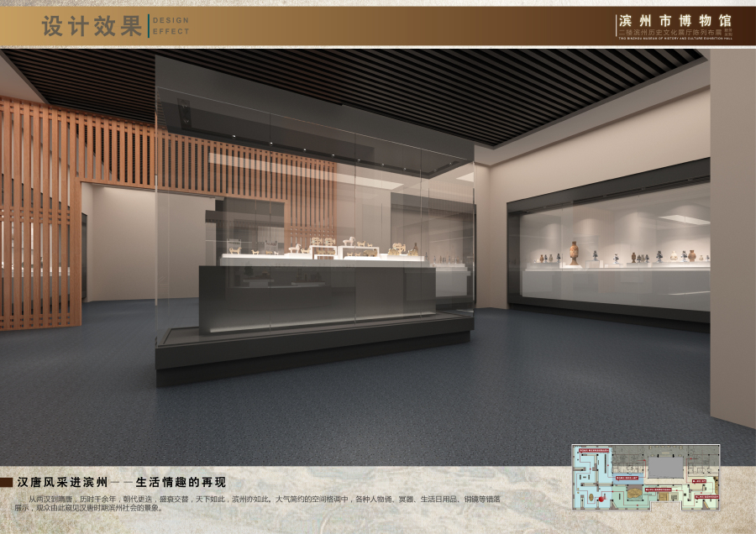
Task: Click the dark base of central showcase
Action: tap(311, 351)
